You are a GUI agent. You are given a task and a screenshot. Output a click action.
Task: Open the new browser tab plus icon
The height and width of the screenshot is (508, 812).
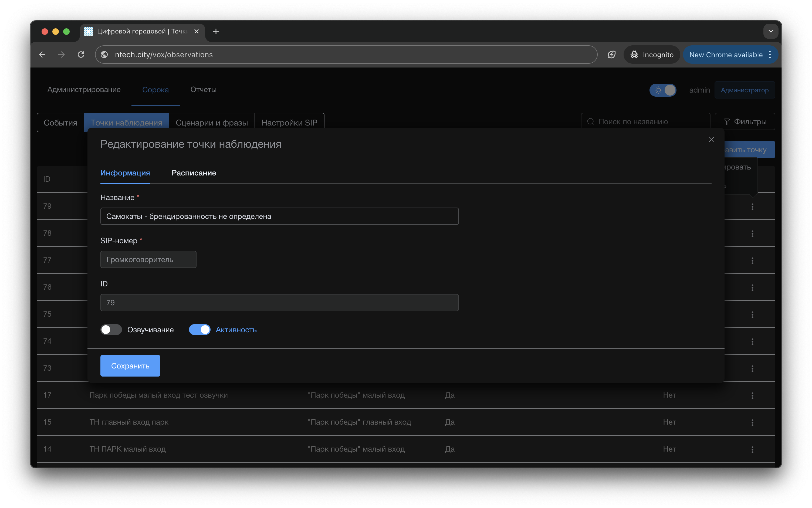pyautogui.click(x=216, y=31)
